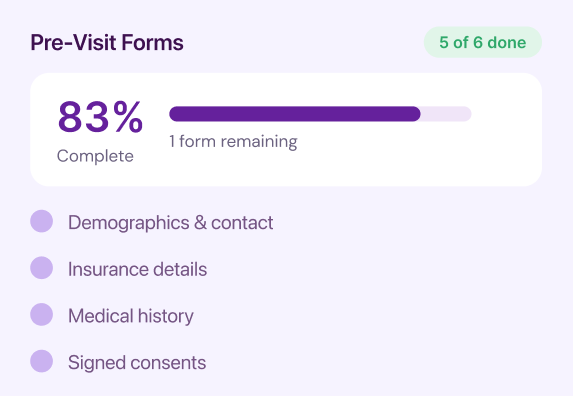Viewport: 573px width, 396px height.
Task: Click the Demographics & contact status circle
Action: point(41,221)
